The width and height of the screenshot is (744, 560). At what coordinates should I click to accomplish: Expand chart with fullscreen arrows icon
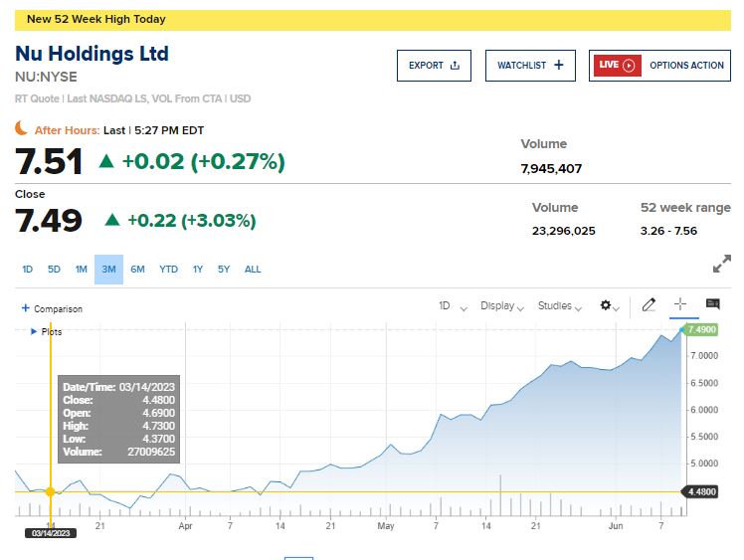[722, 264]
